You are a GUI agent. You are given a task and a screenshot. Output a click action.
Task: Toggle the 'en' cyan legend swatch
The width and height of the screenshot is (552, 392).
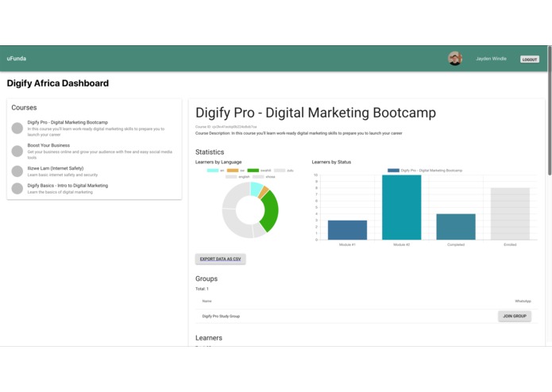pos(213,171)
